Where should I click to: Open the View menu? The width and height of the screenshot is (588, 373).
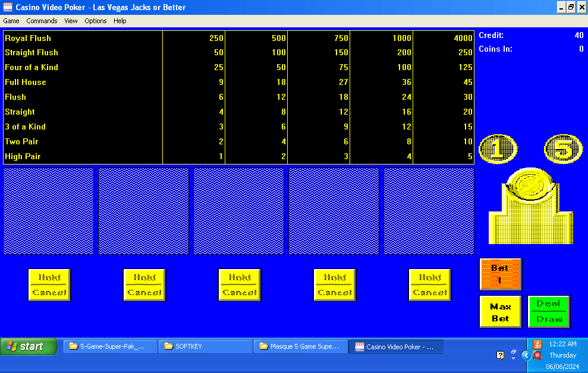click(71, 21)
